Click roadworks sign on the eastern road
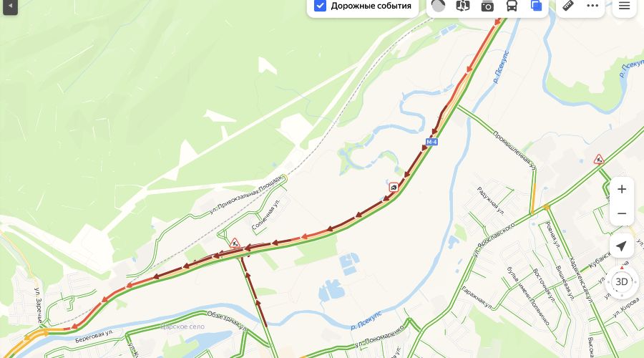The width and height of the screenshot is (644, 358). tap(599, 159)
